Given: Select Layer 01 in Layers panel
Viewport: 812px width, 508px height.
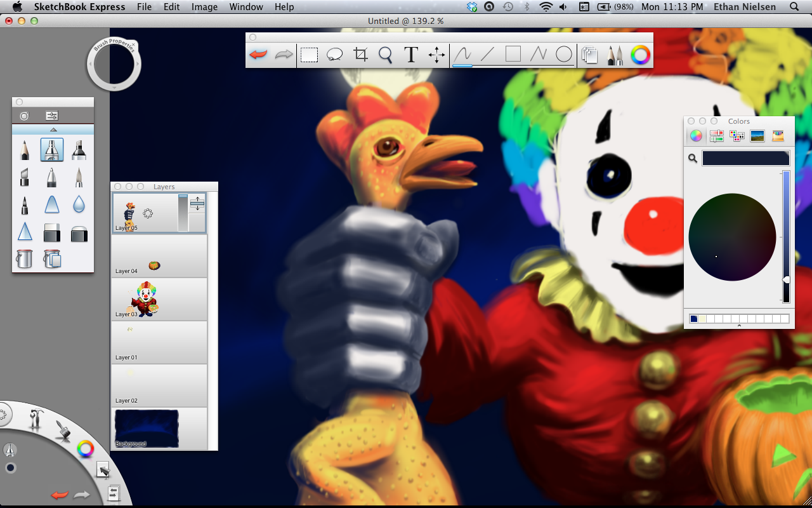Looking at the screenshot, I should coord(159,342).
